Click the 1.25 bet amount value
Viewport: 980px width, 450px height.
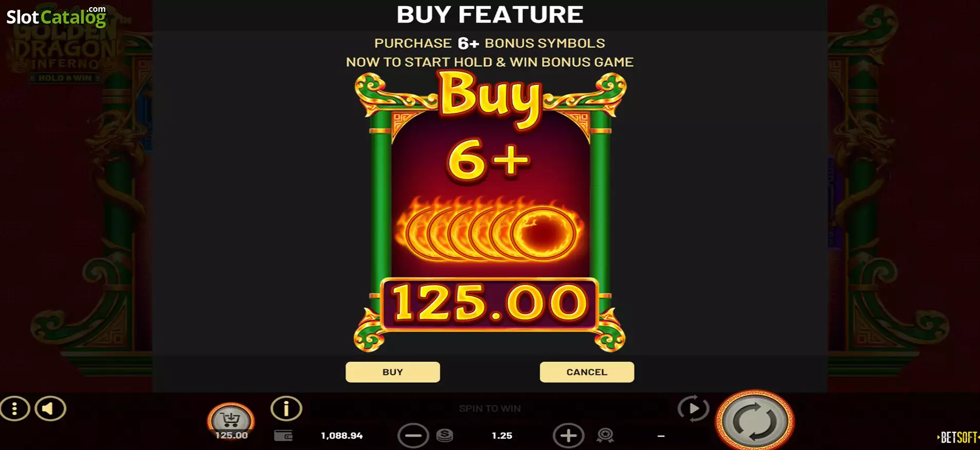coord(502,436)
